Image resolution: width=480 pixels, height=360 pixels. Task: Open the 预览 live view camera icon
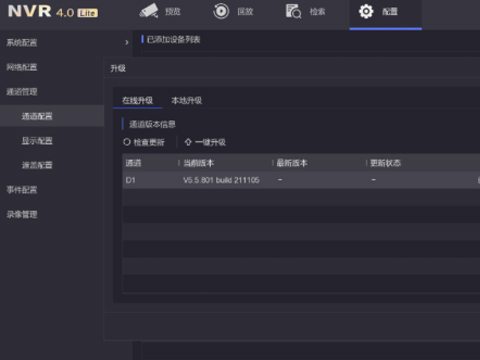(148, 11)
